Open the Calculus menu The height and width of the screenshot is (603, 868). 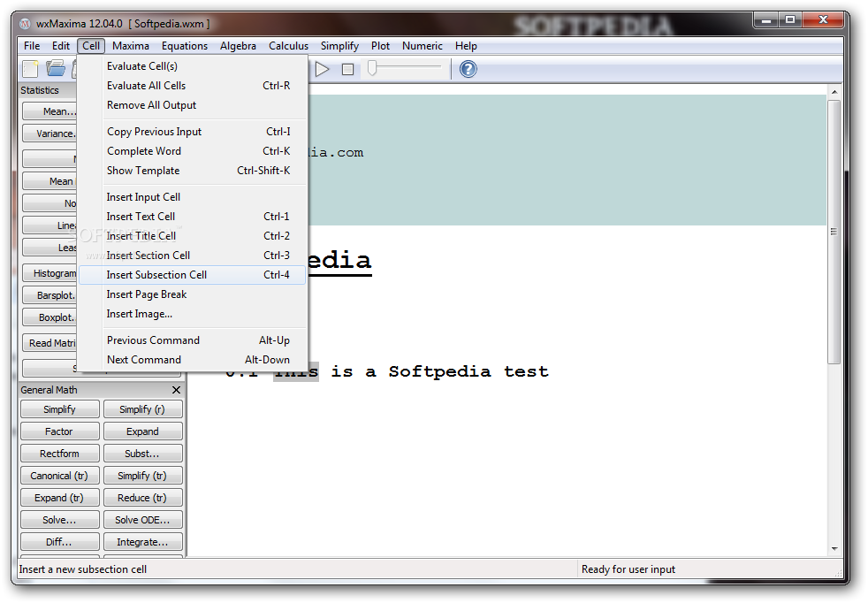[288, 46]
